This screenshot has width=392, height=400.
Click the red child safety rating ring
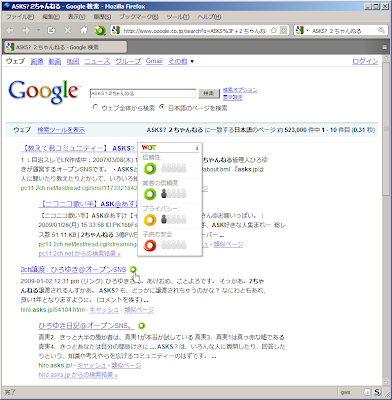pyautogui.click(x=150, y=245)
